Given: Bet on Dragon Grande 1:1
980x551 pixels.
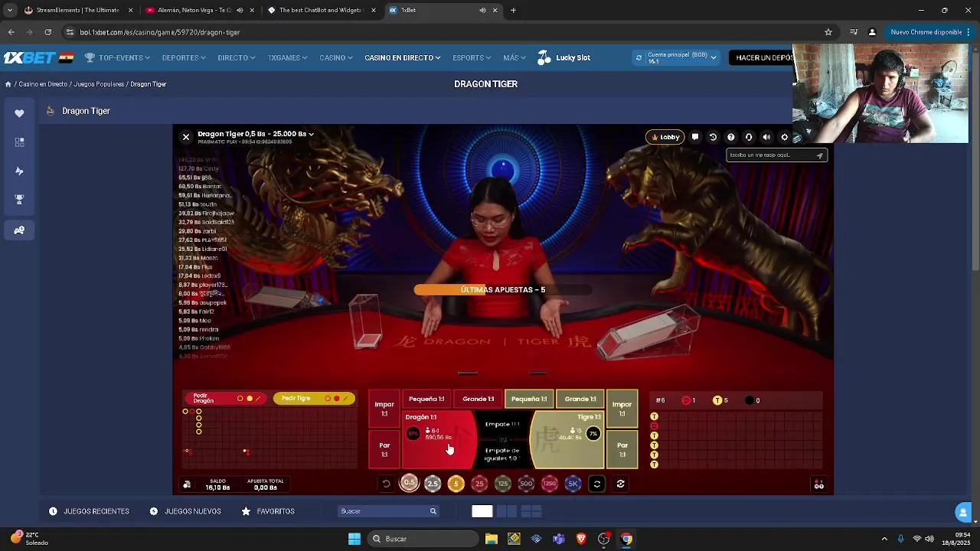Looking at the screenshot, I should coord(478,399).
